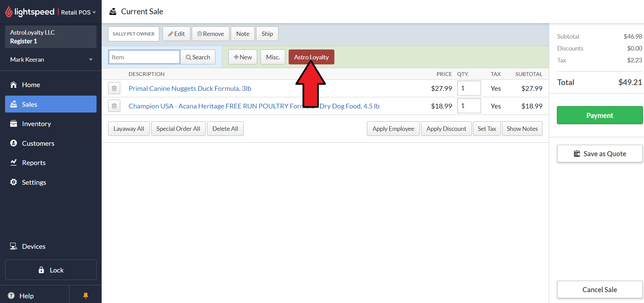Click the Subtotal value $46.98
Viewport: 644px width, 303px height.
(633, 37)
